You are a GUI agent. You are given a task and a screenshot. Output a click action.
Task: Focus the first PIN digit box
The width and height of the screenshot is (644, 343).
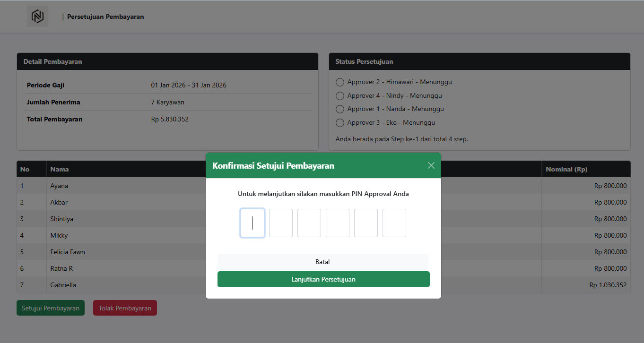click(252, 223)
